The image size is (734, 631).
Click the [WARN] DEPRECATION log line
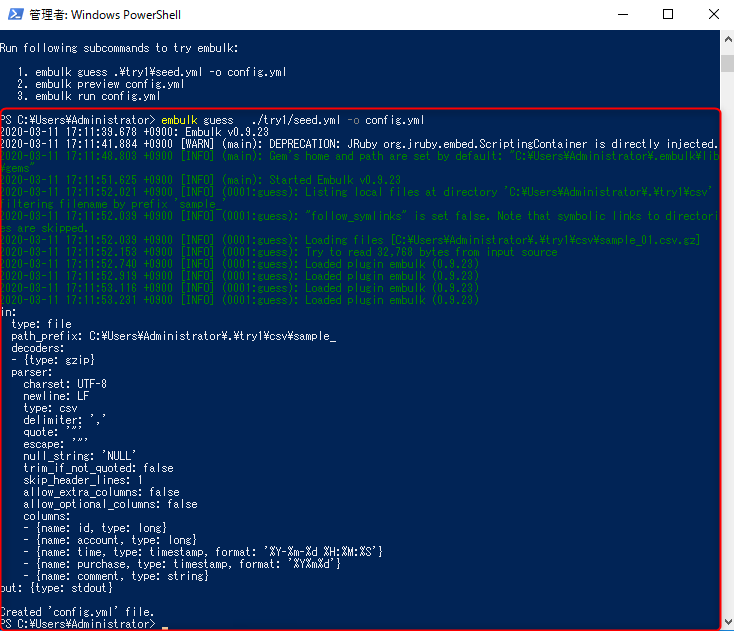[359, 144]
